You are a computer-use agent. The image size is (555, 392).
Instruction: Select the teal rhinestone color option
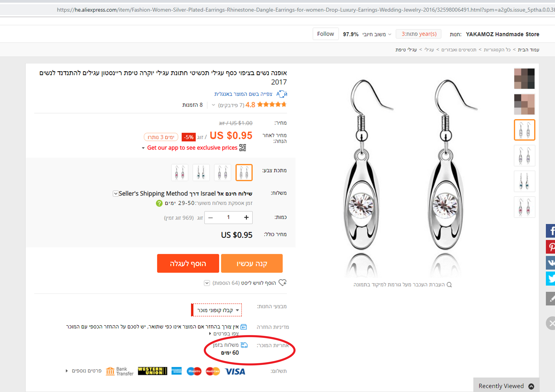(x=201, y=172)
